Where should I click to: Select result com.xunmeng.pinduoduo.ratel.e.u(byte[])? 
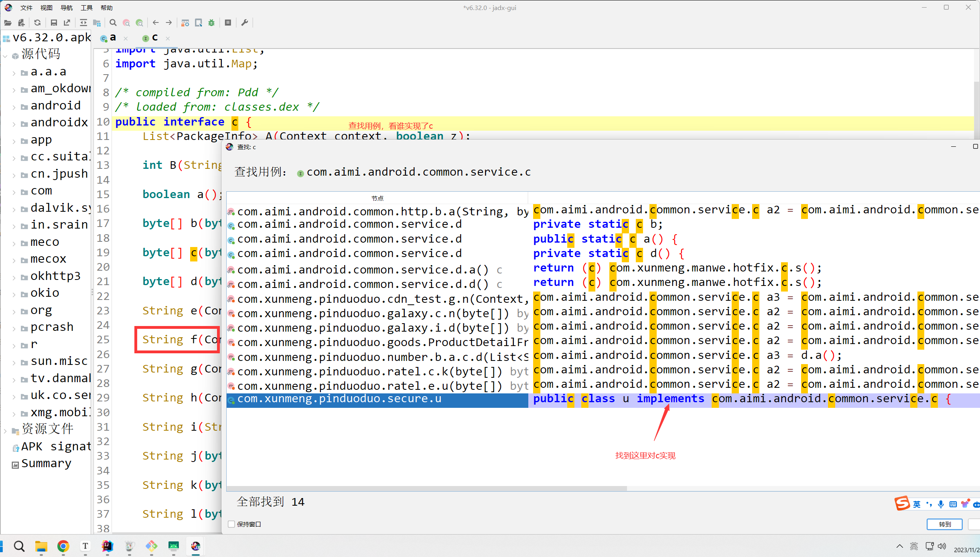[377, 386]
